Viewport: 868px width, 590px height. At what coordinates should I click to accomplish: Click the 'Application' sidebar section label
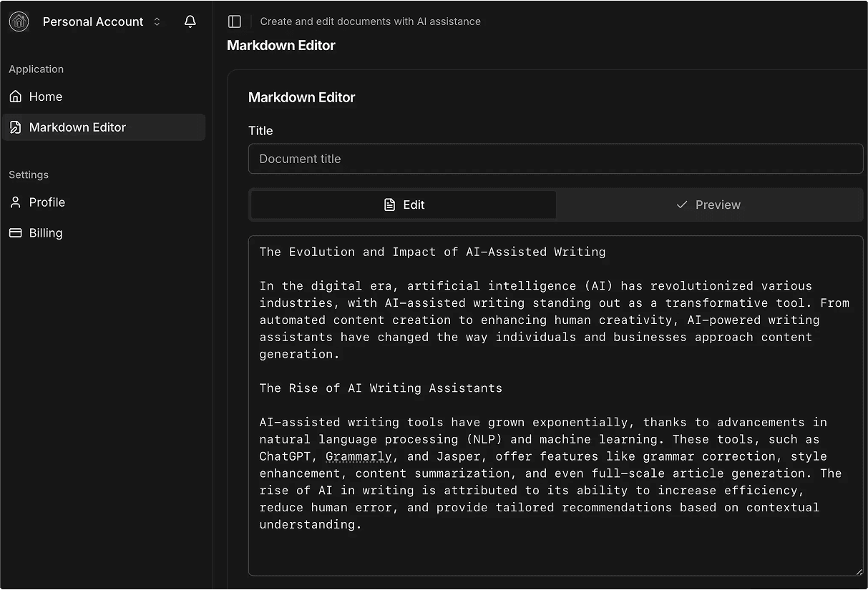coord(36,69)
